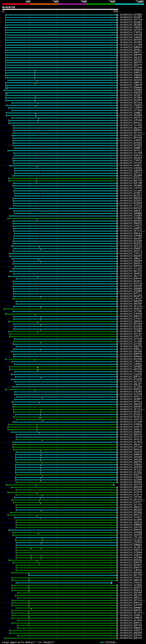Click hit label UniRef100_Q8H4S4
Screen dimensions: 146x644
click(131, 321)
